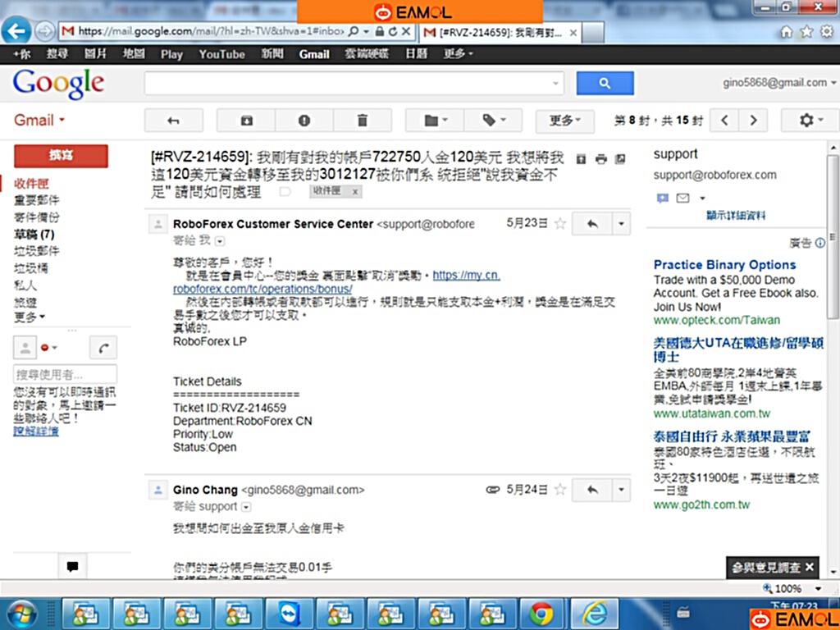This screenshot has height=630, width=840.
Task: Star the RoboForex May 23 message
Action: 560,223
